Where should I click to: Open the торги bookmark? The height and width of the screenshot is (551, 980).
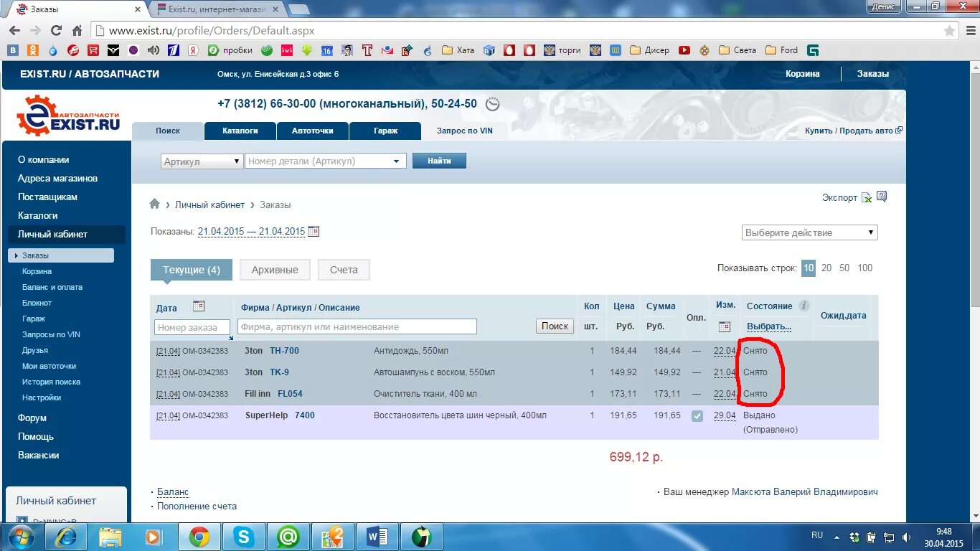pos(562,50)
